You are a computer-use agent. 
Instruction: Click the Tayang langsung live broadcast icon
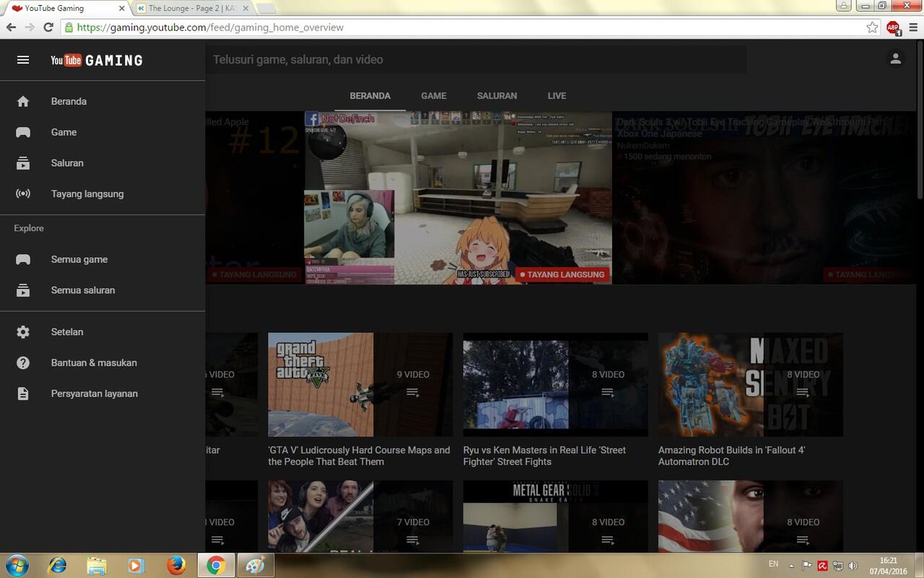pos(23,194)
